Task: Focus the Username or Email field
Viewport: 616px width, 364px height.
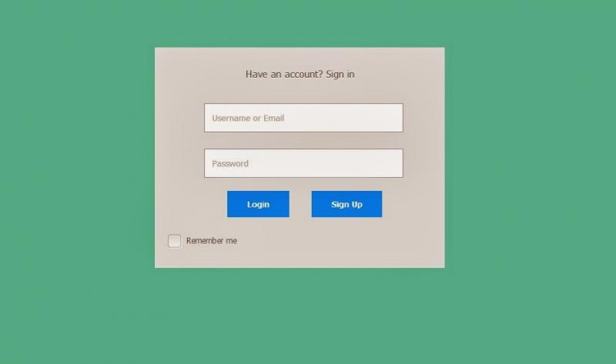Action: click(303, 118)
